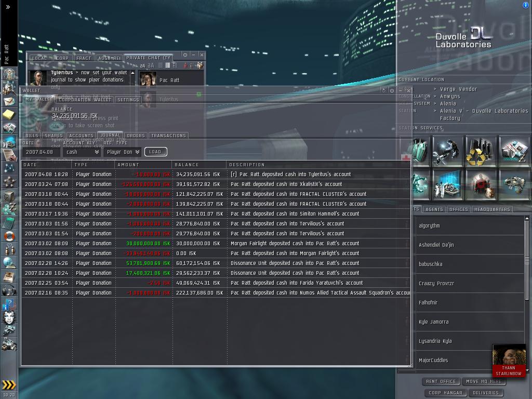Viewport: 532px width, 399px height.
Task: Sort journal by Description column header
Action: click(x=318, y=165)
